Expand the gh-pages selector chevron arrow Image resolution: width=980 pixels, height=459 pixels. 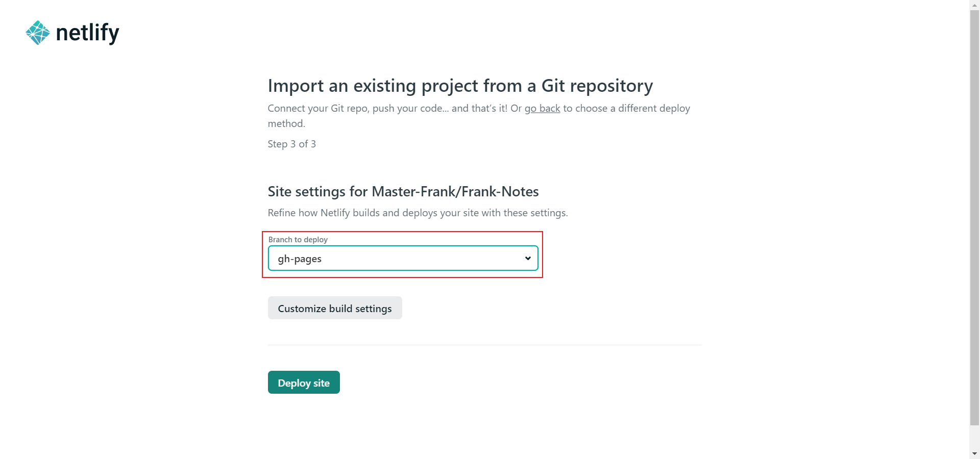point(528,258)
